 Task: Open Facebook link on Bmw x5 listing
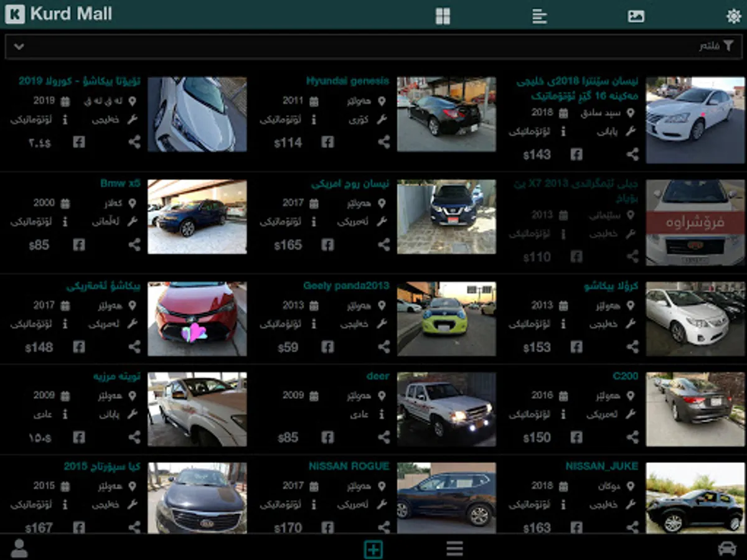pyautogui.click(x=78, y=245)
